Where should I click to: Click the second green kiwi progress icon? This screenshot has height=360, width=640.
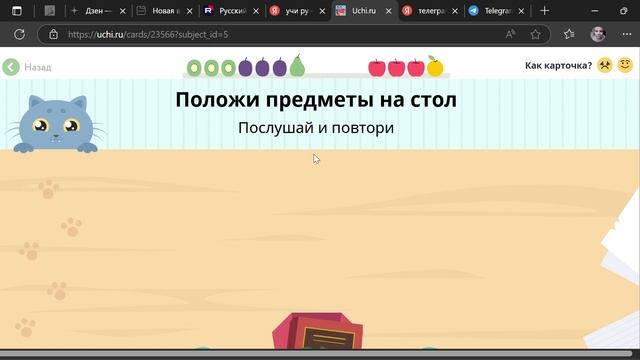[x=211, y=68]
